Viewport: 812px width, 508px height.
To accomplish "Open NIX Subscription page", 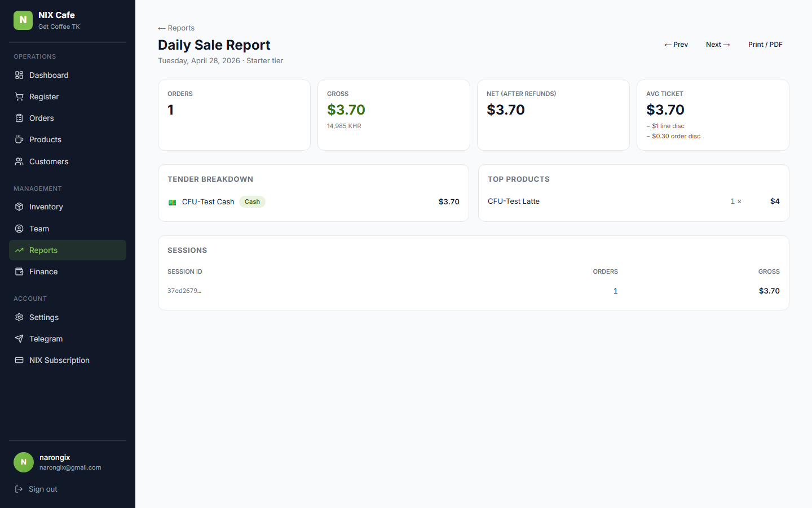I will coord(59,360).
